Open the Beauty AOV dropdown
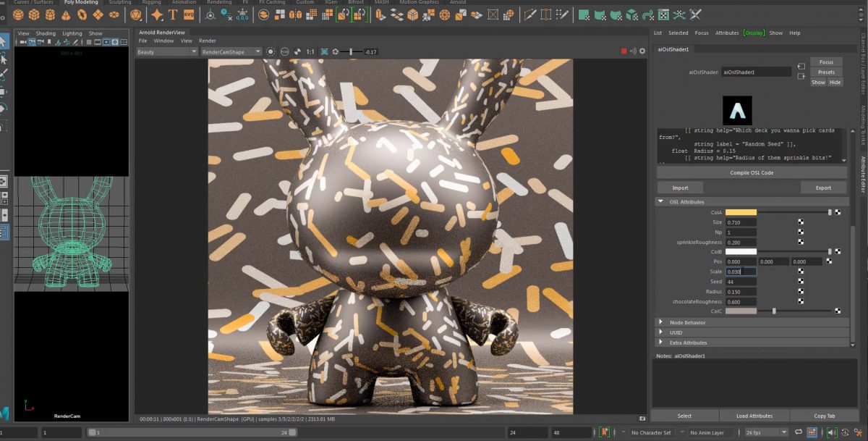This screenshot has height=441, width=868. tap(166, 51)
